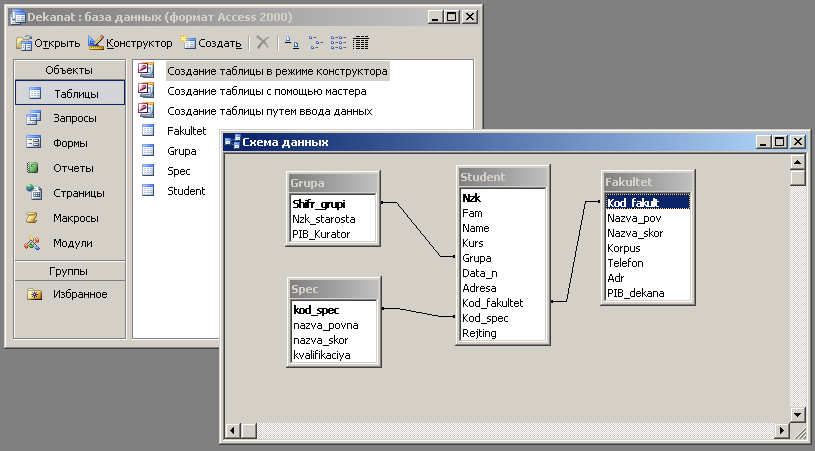Screen dimensions: 815x451
Task: Select Student table in database window
Action: click(x=186, y=191)
